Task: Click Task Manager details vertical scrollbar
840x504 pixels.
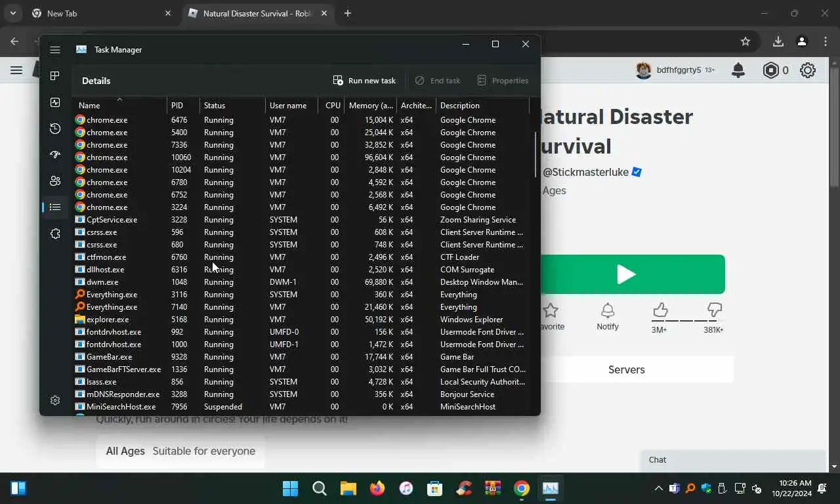Action: [x=535, y=154]
